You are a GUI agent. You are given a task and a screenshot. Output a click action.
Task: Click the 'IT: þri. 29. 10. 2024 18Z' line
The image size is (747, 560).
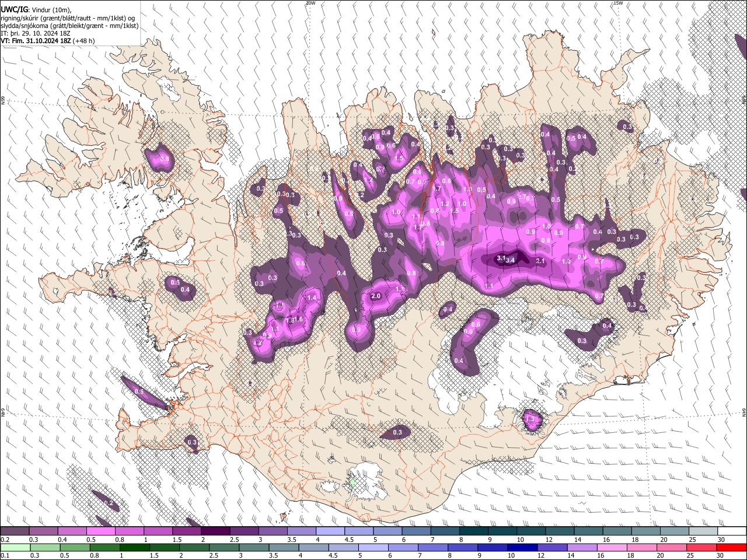[x=36, y=33]
